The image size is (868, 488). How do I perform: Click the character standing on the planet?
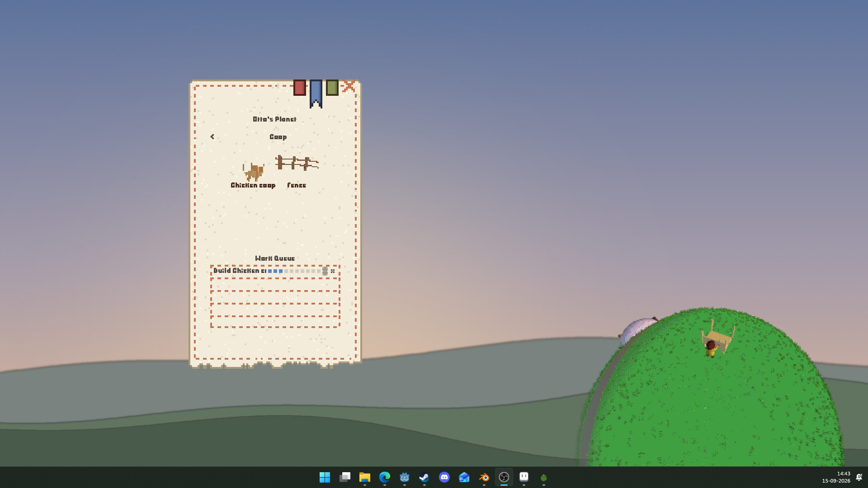(711, 349)
